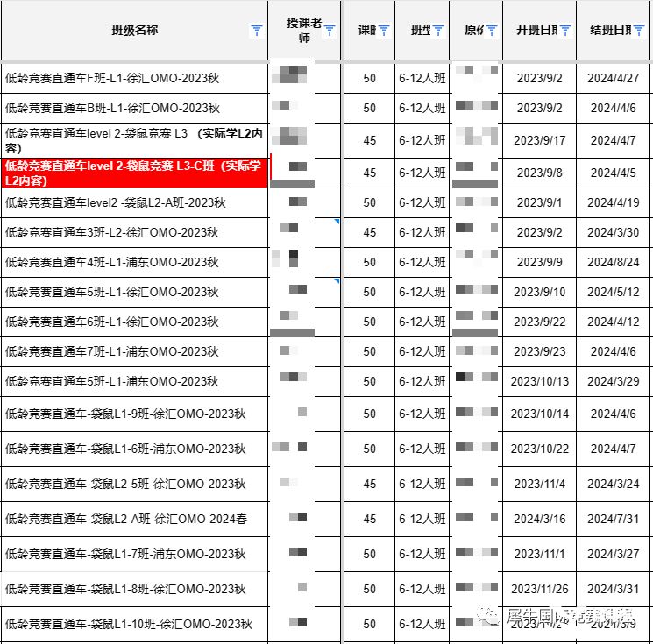Screen dimensions: 653x644
Task: Open the 开班日期 column filter arrow
Action: coord(565,31)
